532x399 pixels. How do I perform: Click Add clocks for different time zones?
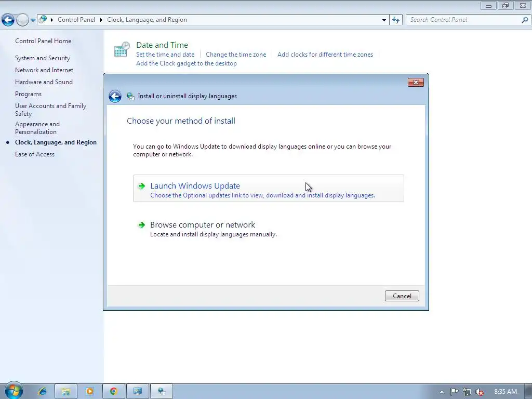[325, 55]
